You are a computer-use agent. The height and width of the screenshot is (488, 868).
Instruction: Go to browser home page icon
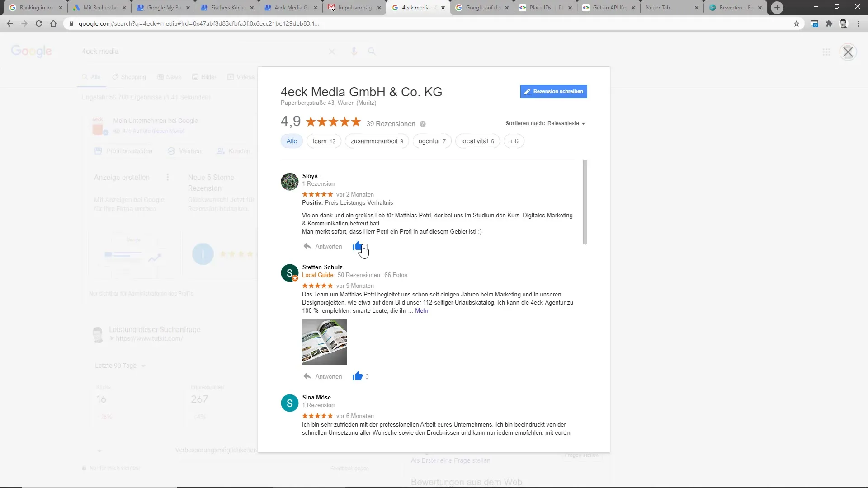[53, 23]
